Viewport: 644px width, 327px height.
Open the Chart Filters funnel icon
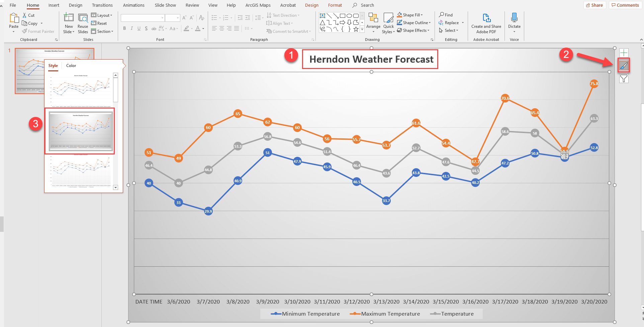point(624,78)
